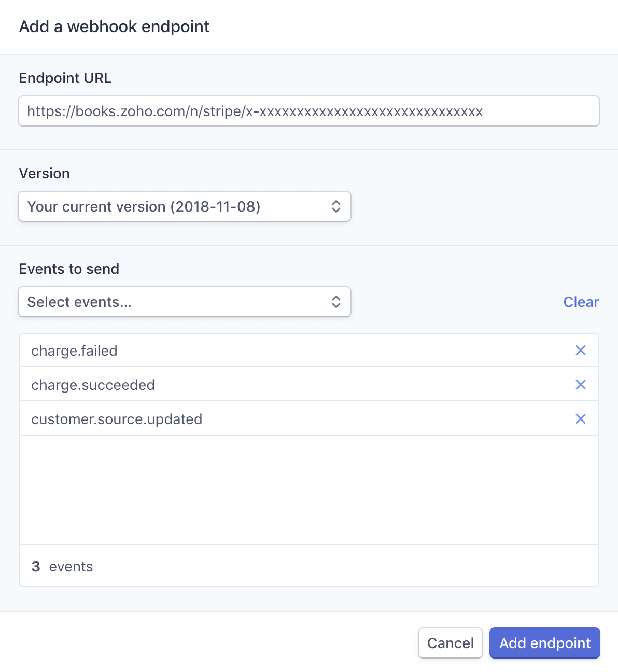Image resolution: width=618 pixels, height=672 pixels.
Task: Click the Add a webhook endpoint title
Action: click(x=114, y=26)
